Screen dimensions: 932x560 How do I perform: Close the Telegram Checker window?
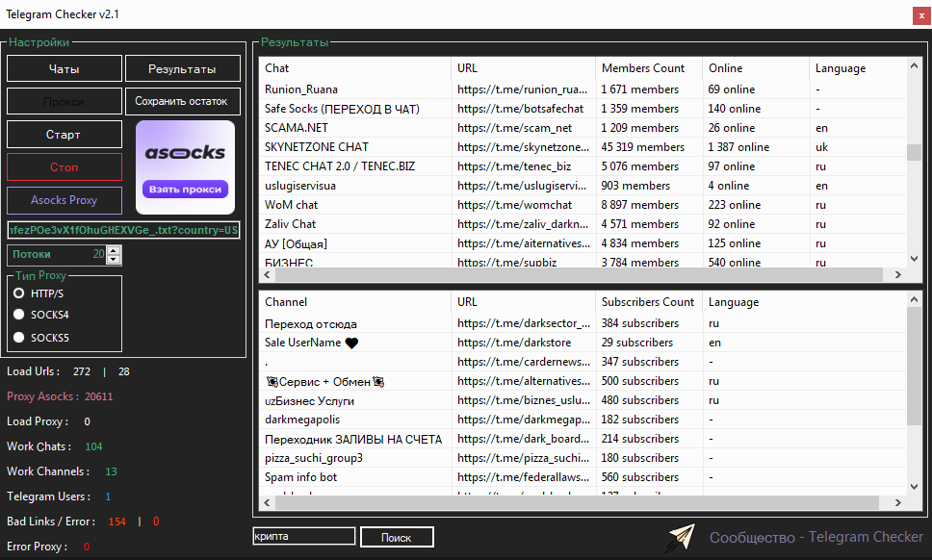pos(919,14)
